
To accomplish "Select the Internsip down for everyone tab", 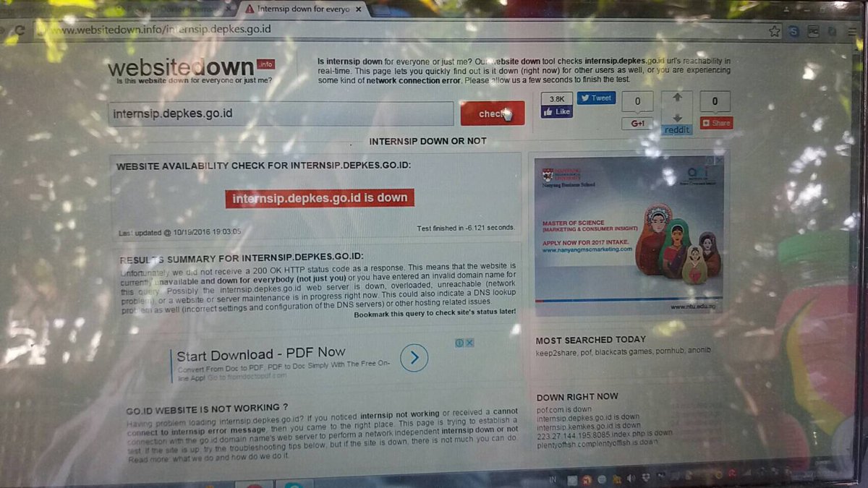I will [x=304, y=9].
